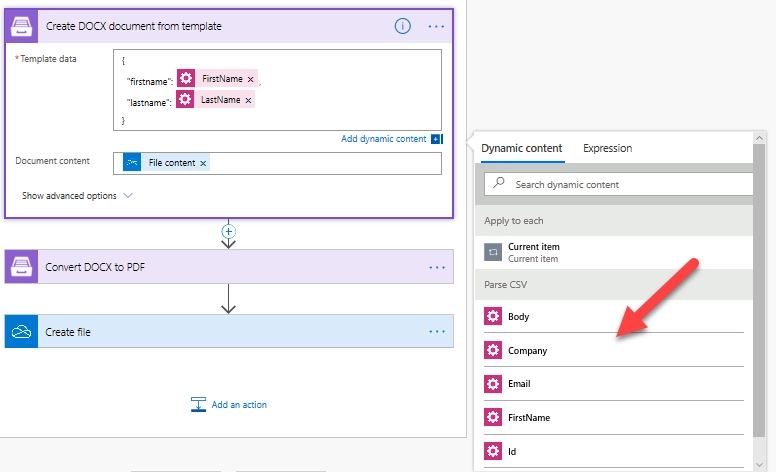The image size is (776, 472).
Task: Click inside the Document content field
Action: [277, 163]
